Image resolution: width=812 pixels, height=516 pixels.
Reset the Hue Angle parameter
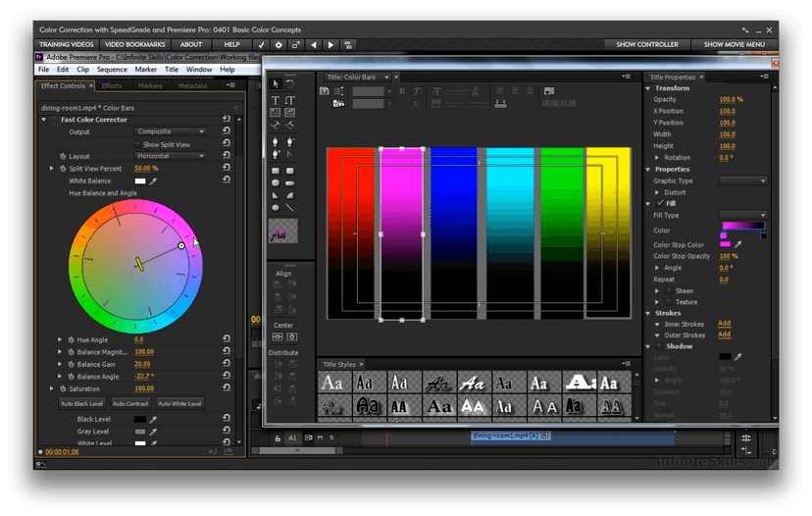tap(227, 338)
